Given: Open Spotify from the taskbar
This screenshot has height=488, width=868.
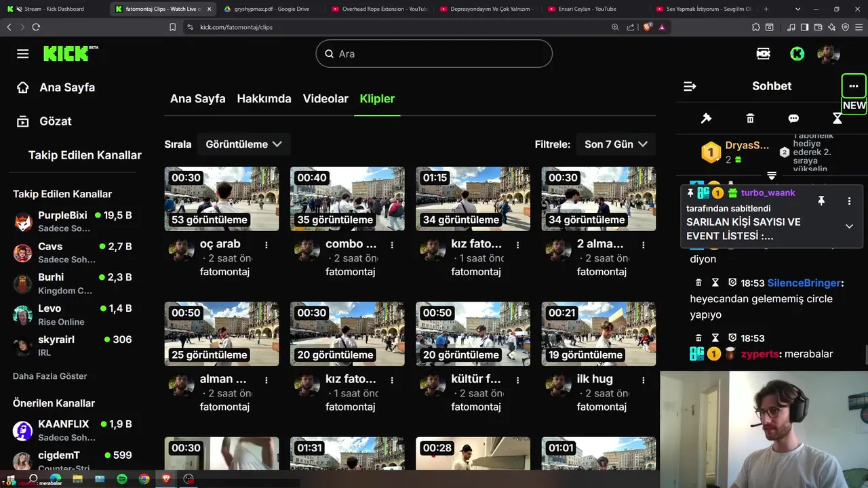Looking at the screenshot, I should [122, 479].
